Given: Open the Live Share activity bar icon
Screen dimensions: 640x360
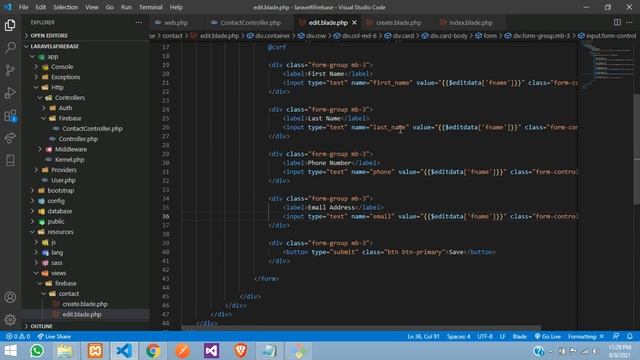Looking at the screenshot, I should coord(10,138).
